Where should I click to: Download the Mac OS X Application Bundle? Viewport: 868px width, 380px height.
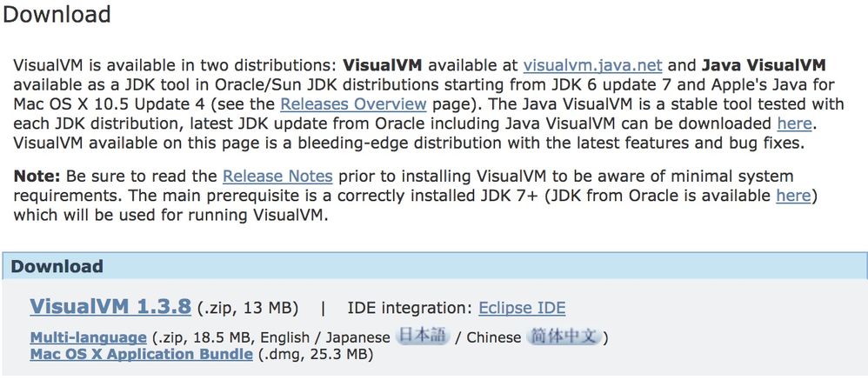pyautogui.click(x=141, y=354)
